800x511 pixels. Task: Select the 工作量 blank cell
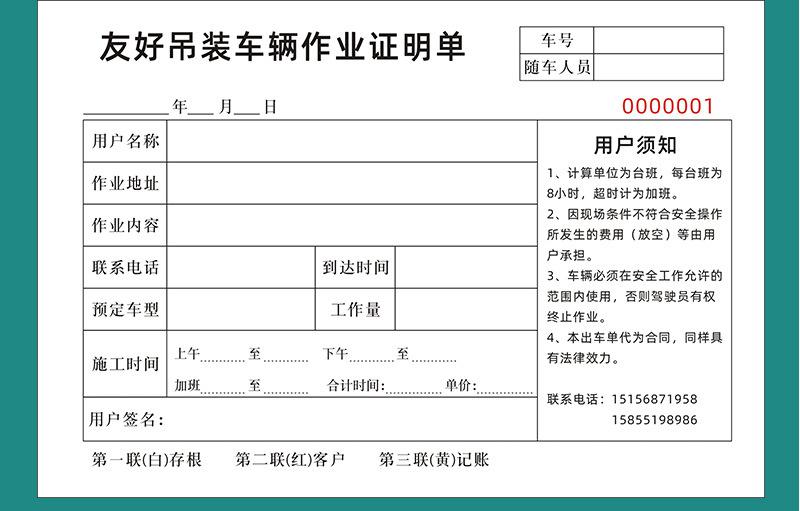[466, 310]
